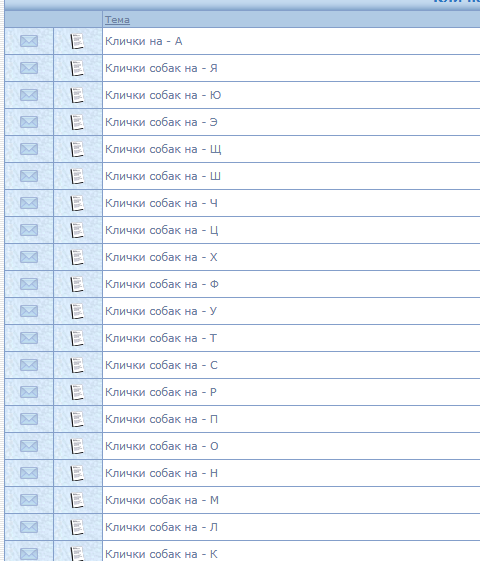The width and height of the screenshot is (480, 561).
Task: Open topic Клички на - А
Action: pos(144,41)
